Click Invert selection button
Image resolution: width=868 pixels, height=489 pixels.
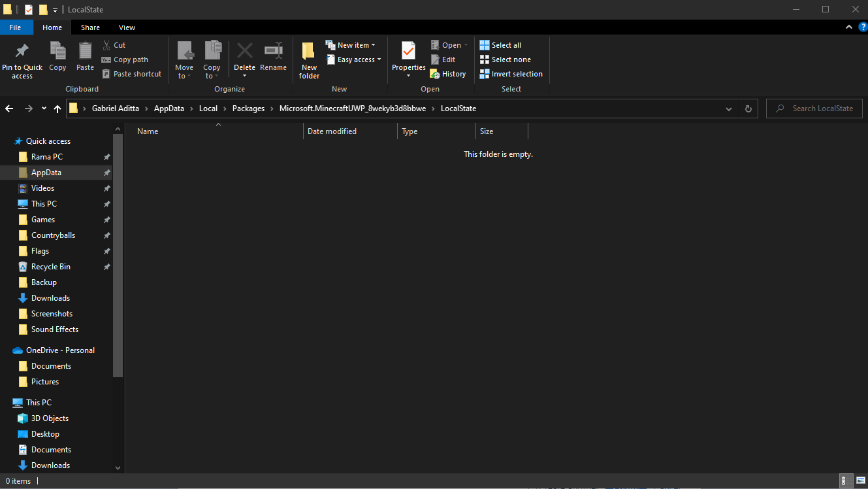click(x=511, y=74)
